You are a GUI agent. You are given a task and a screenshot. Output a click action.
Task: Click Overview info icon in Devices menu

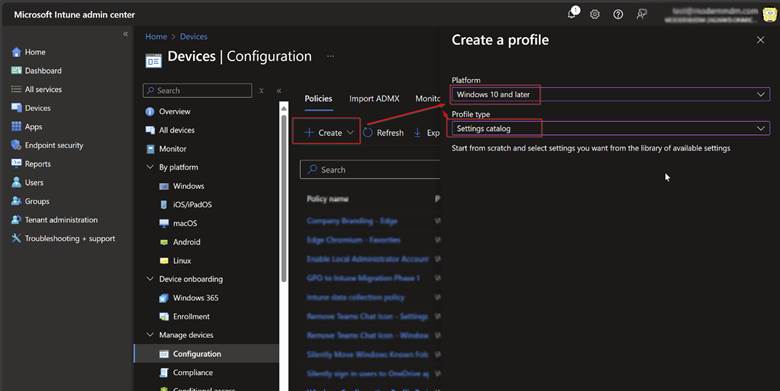click(150, 111)
